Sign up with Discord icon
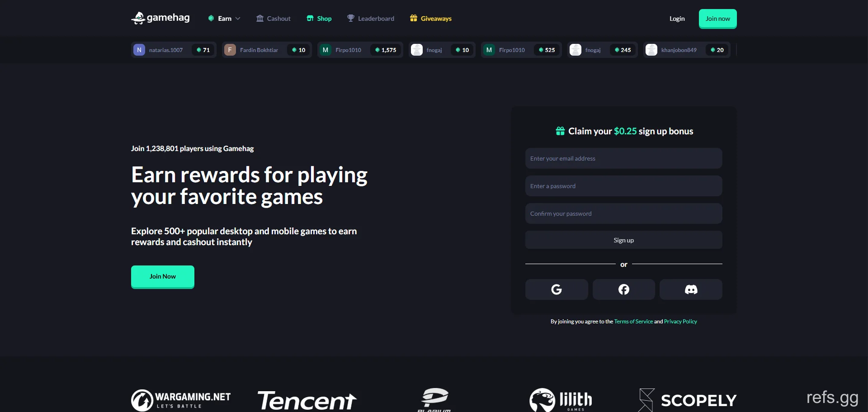This screenshot has height=412, width=868. tap(691, 289)
